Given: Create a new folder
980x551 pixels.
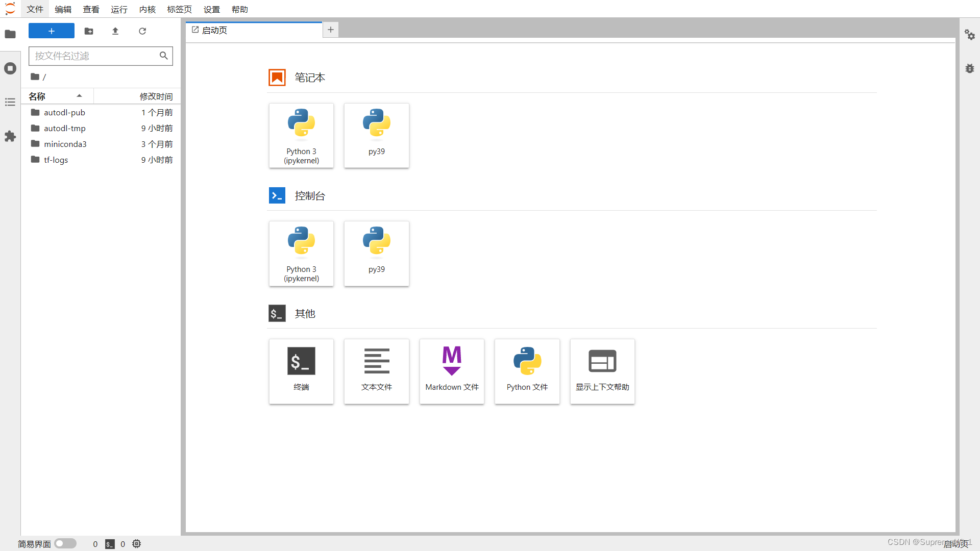Looking at the screenshot, I should pyautogui.click(x=89, y=31).
